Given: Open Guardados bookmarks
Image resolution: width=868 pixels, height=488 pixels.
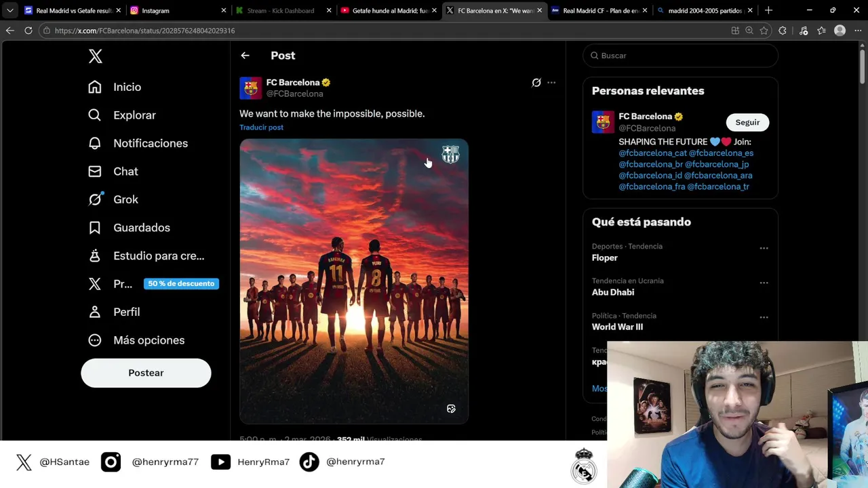Looking at the screenshot, I should point(129,228).
